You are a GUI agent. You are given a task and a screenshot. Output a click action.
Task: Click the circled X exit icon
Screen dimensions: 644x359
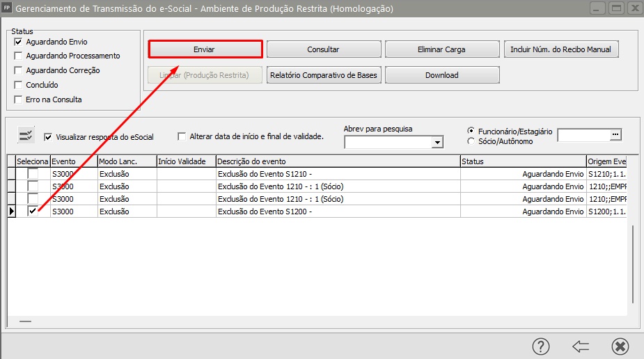[x=620, y=346]
